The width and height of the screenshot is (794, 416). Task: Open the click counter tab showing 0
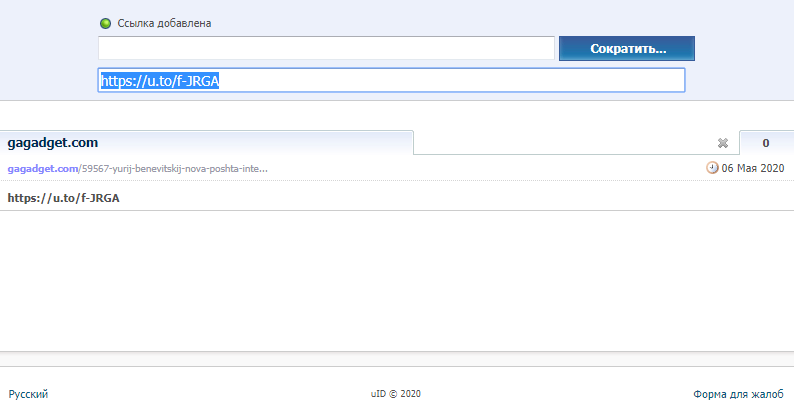(x=765, y=143)
